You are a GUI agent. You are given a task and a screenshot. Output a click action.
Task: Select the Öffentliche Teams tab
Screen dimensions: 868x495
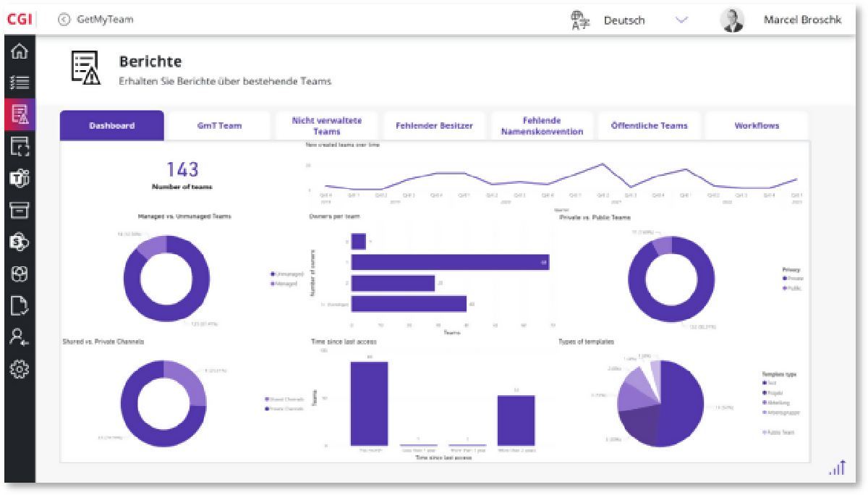649,126
